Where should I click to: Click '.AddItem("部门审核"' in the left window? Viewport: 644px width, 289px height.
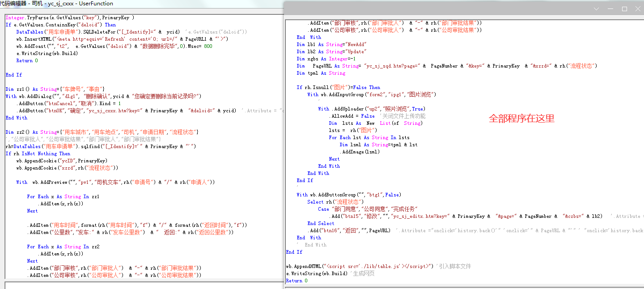[114, 268]
